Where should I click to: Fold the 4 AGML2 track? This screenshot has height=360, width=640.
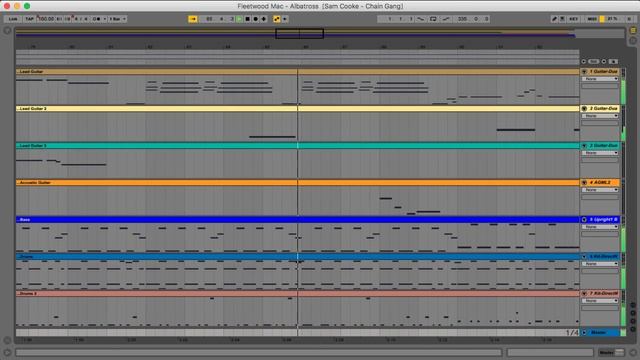click(x=584, y=182)
